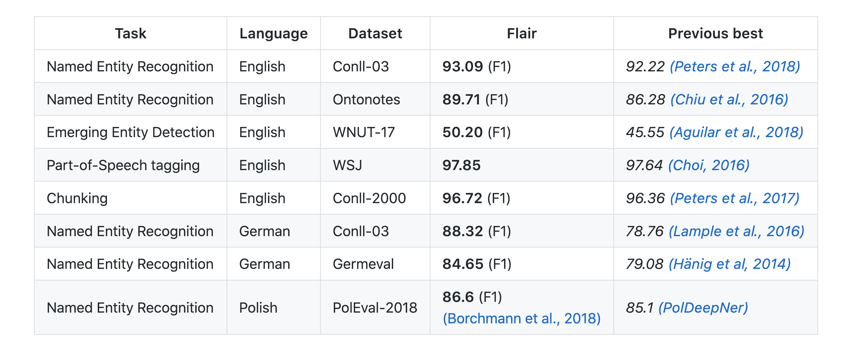Click the Task column header

tap(131, 34)
